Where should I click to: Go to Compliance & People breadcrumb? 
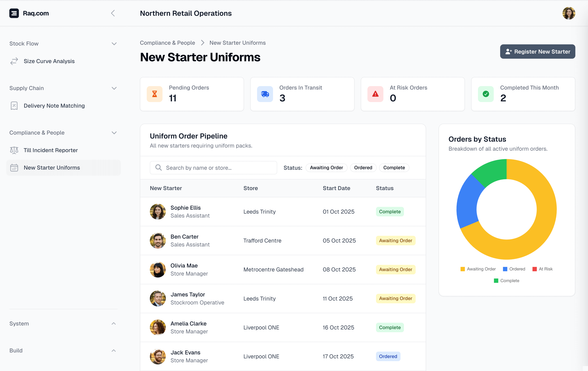coord(167,43)
